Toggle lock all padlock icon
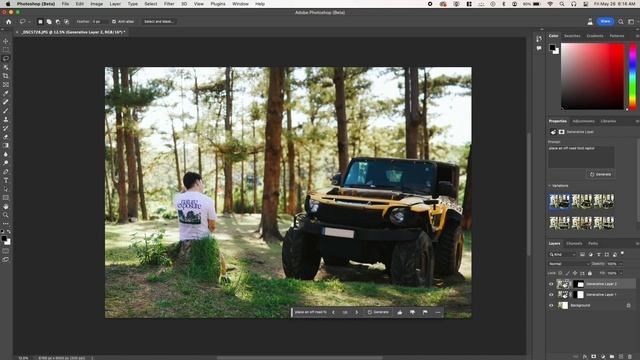The image size is (640, 360). [590, 273]
